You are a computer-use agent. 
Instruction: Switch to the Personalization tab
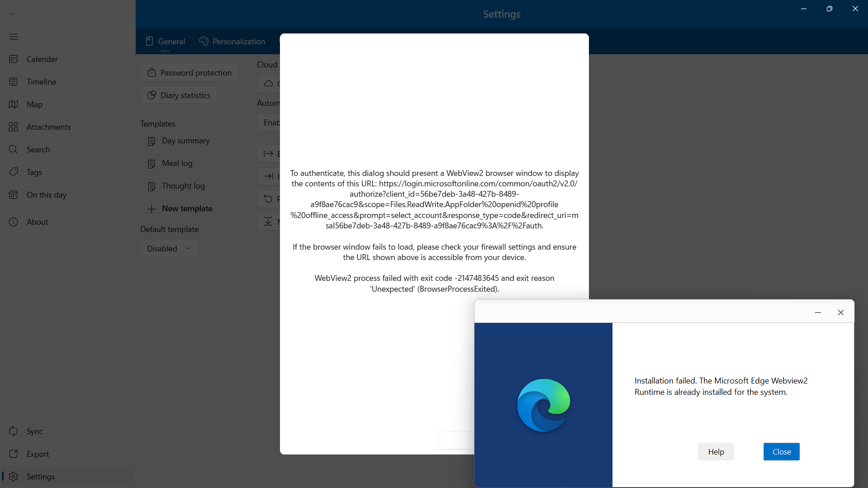click(x=232, y=41)
